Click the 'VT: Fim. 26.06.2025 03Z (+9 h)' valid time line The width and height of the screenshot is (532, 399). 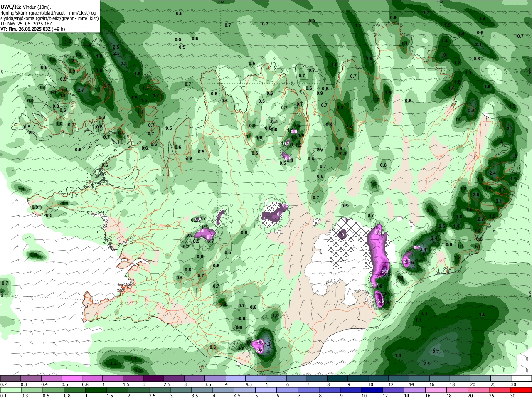[x=33, y=29]
